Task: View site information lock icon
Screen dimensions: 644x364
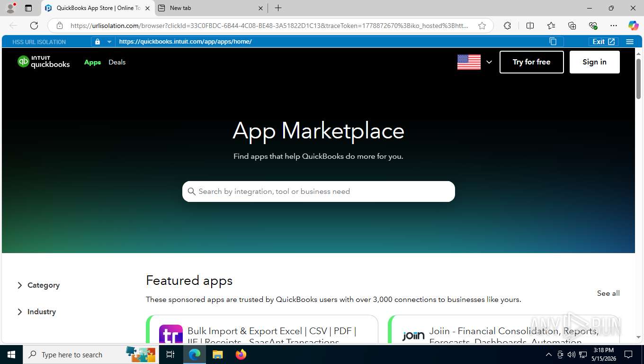Action: pyautogui.click(x=59, y=26)
